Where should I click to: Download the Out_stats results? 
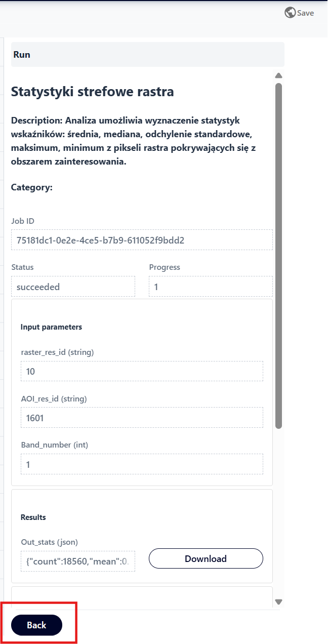pyautogui.click(x=206, y=559)
